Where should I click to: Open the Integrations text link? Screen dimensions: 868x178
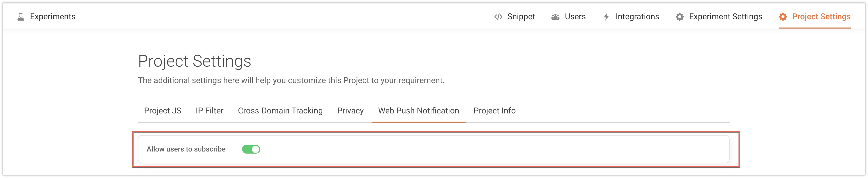(637, 16)
